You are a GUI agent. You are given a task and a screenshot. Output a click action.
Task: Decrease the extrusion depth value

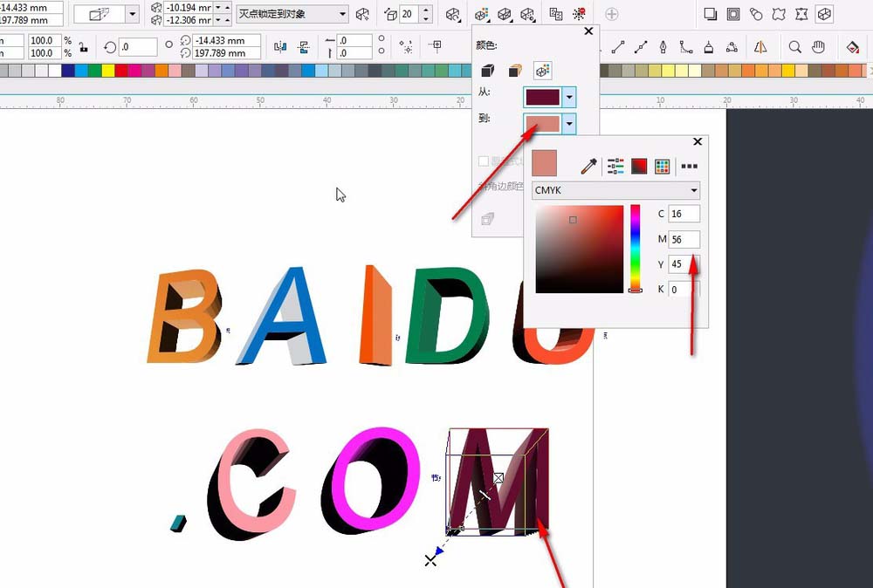coord(426,18)
